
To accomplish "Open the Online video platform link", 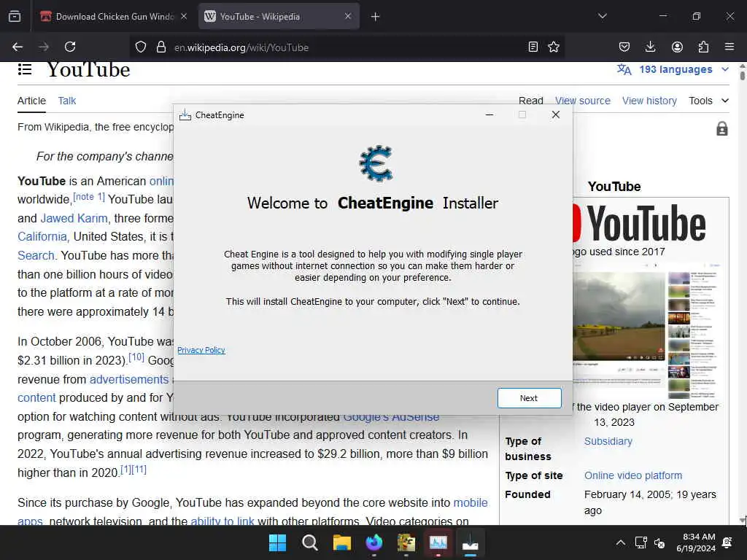I will click(x=633, y=475).
